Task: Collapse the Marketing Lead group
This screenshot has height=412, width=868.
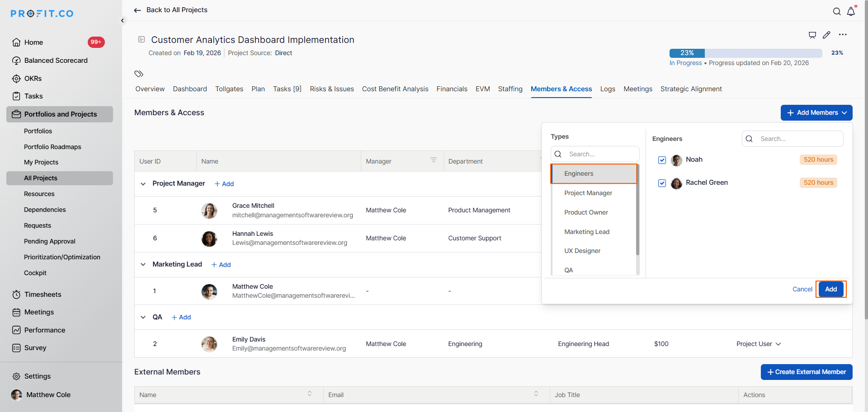Action: coord(143,265)
